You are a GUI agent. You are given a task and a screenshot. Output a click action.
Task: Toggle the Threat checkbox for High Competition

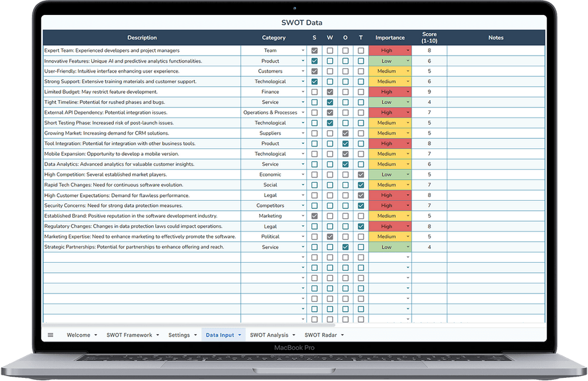[361, 174]
